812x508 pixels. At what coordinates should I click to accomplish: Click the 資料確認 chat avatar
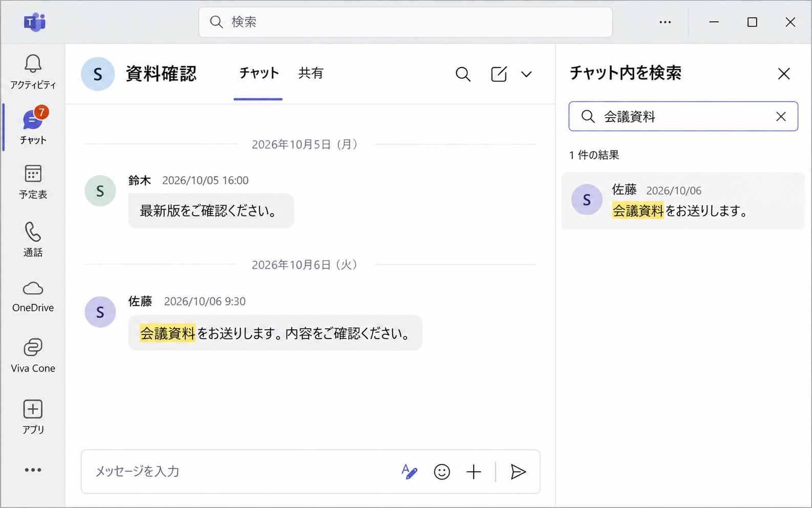98,74
